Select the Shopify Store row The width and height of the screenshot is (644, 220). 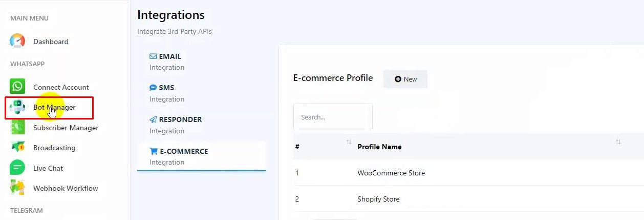378,199
